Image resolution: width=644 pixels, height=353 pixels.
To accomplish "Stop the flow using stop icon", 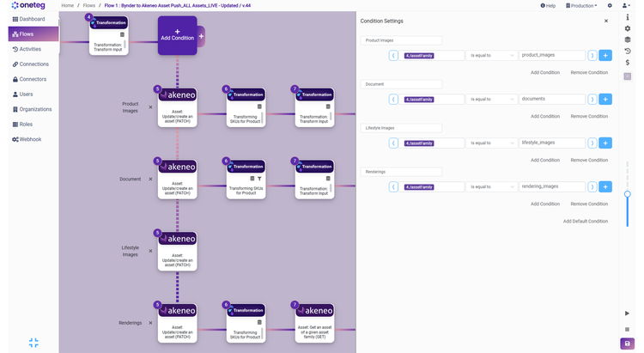I will [627, 327].
